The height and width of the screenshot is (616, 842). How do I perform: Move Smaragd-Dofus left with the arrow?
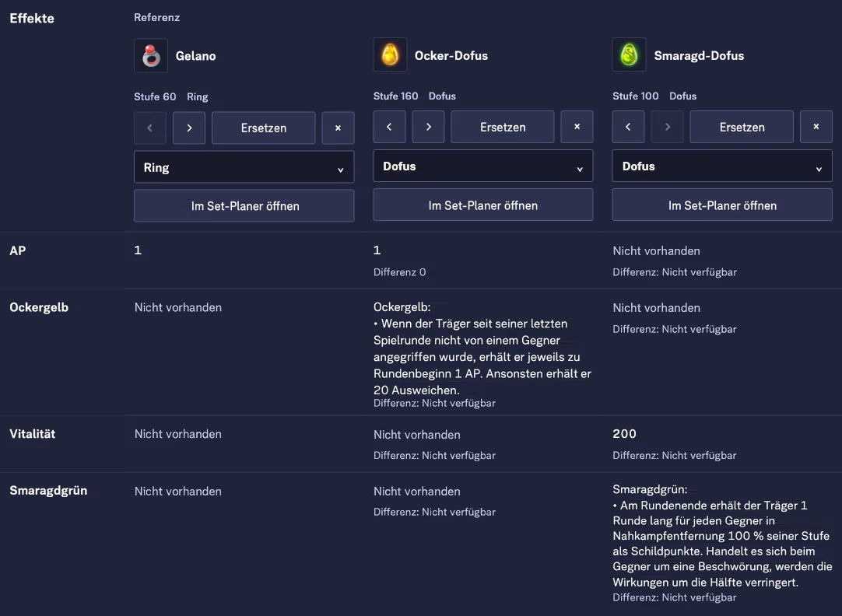click(628, 127)
